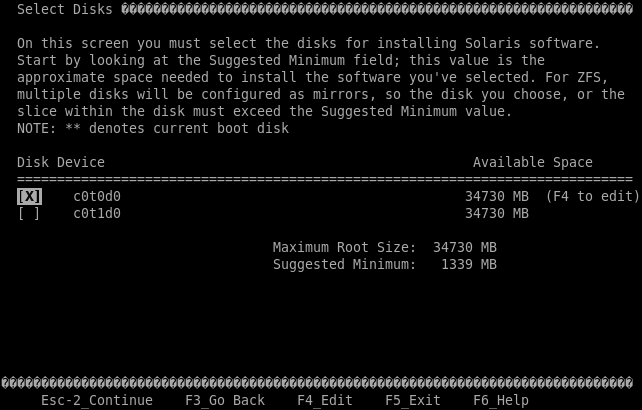Click the Select Disks screen title
The width and height of the screenshot is (642, 410).
65,9
